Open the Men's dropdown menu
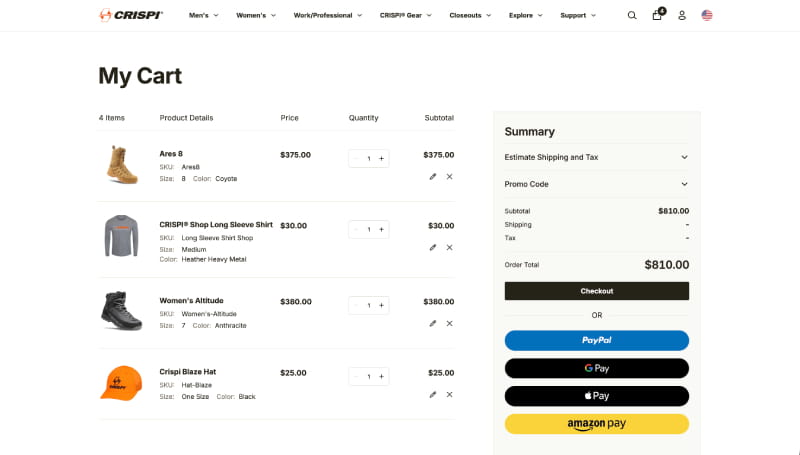Screen dimensions: 800x455 tap(203, 15)
